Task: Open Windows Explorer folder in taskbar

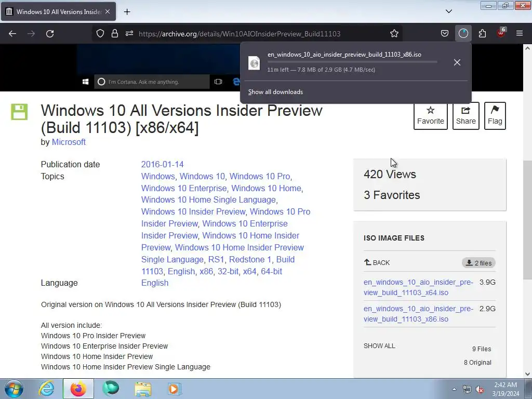Action: tap(143, 389)
